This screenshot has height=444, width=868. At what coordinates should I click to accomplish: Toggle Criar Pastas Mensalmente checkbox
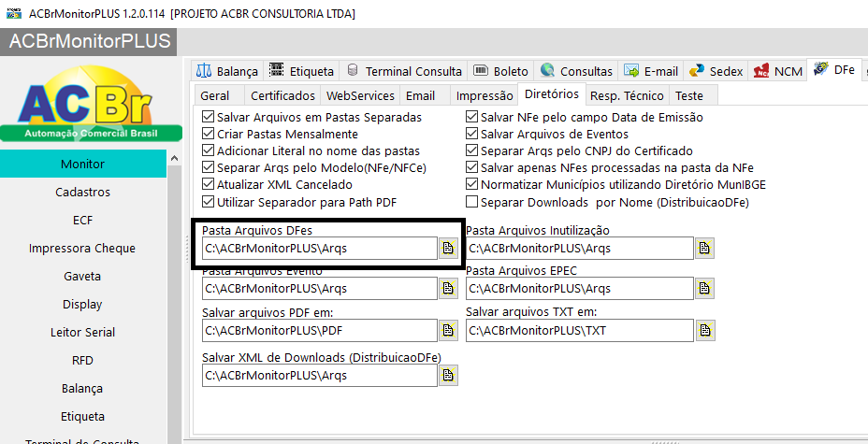pos(280,134)
